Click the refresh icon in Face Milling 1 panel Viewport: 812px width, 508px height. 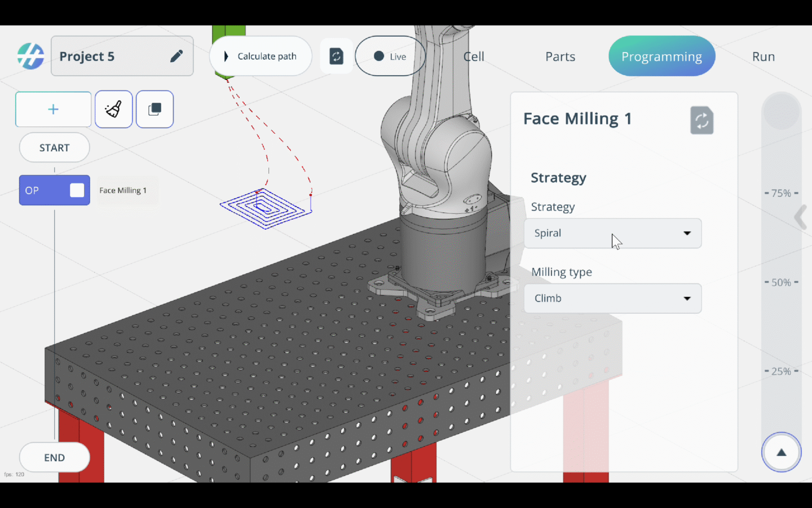pos(701,120)
